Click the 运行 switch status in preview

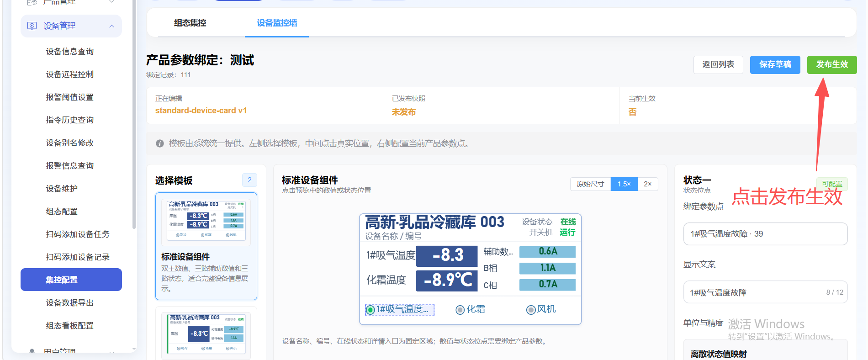(x=567, y=233)
